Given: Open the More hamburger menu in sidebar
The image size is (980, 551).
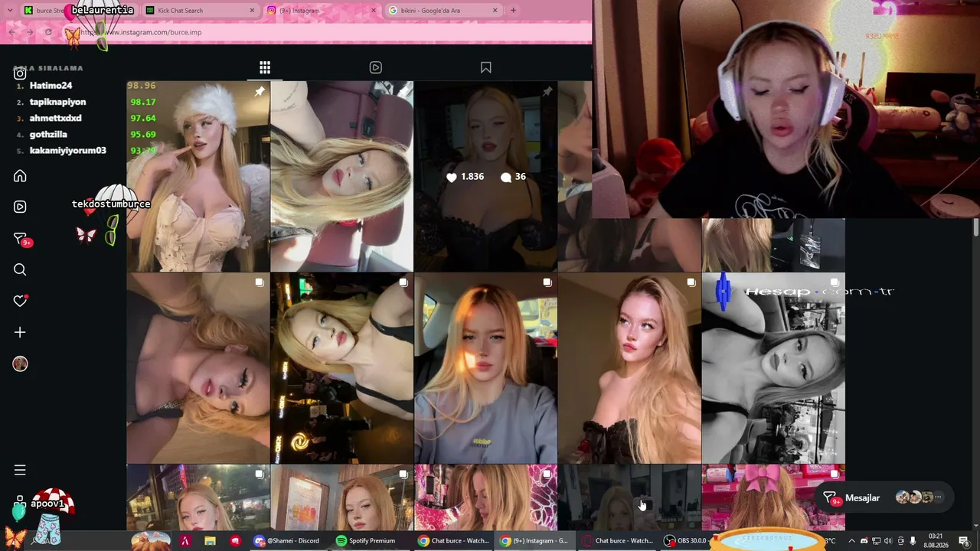Looking at the screenshot, I should pos(20,470).
